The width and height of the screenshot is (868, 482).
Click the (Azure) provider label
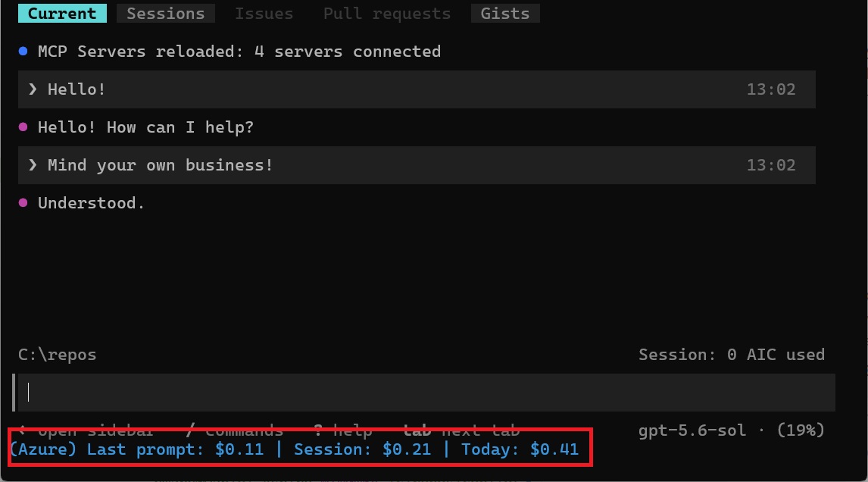[x=43, y=449]
